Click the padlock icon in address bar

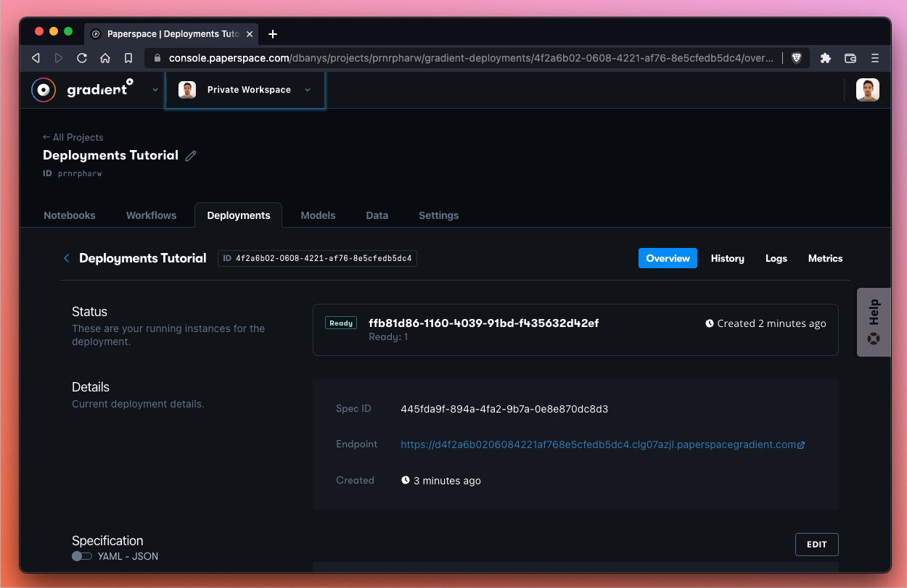(157, 58)
